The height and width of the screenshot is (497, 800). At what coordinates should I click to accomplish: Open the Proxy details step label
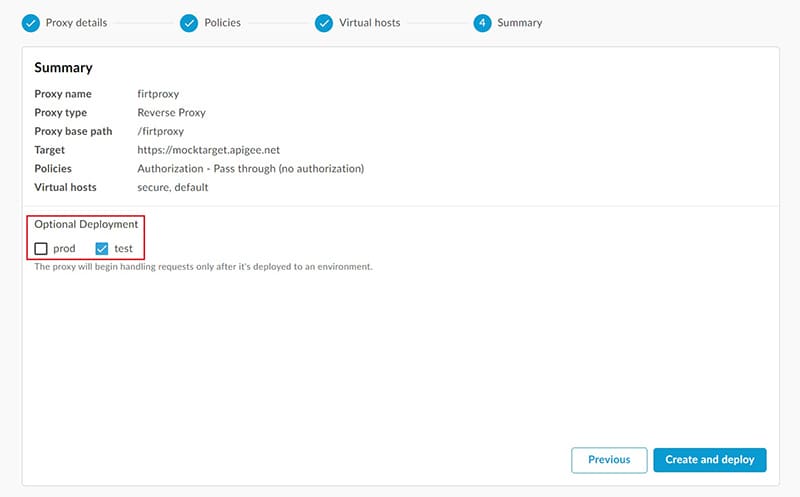click(77, 23)
